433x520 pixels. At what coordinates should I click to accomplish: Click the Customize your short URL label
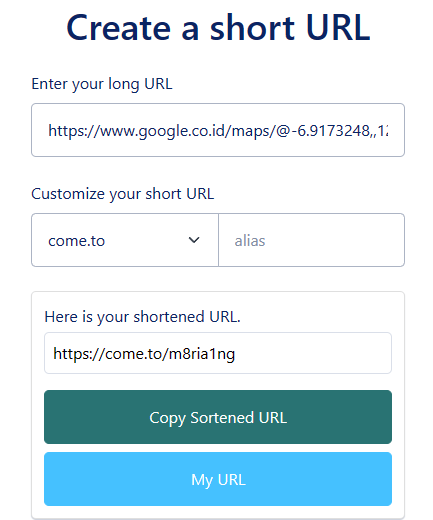click(122, 194)
